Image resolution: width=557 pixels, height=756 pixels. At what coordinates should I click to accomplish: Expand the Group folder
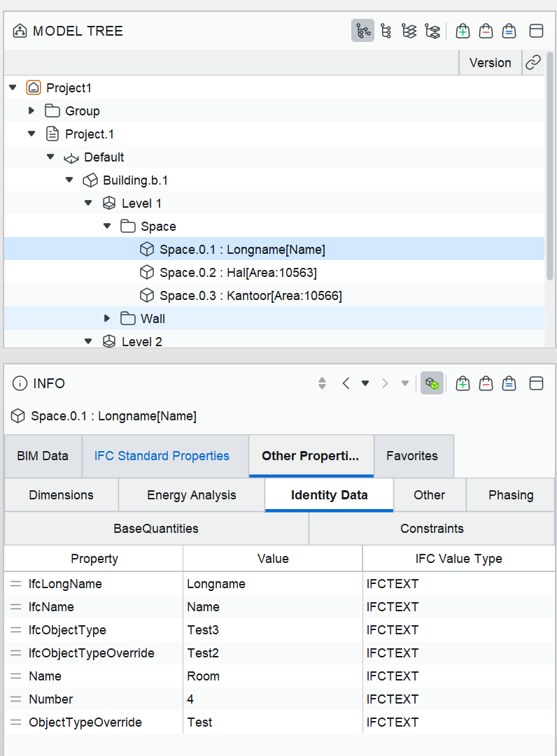(31, 110)
